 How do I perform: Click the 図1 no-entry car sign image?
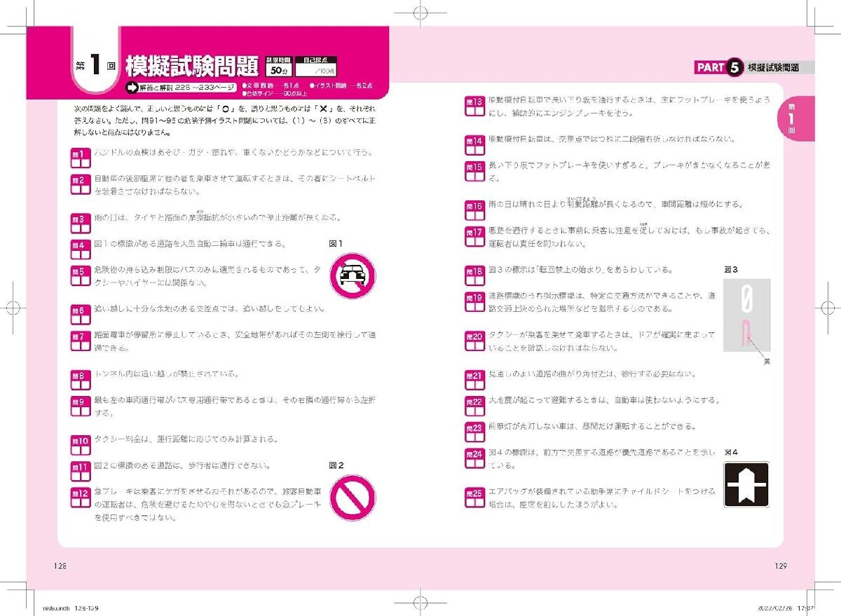[353, 276]
